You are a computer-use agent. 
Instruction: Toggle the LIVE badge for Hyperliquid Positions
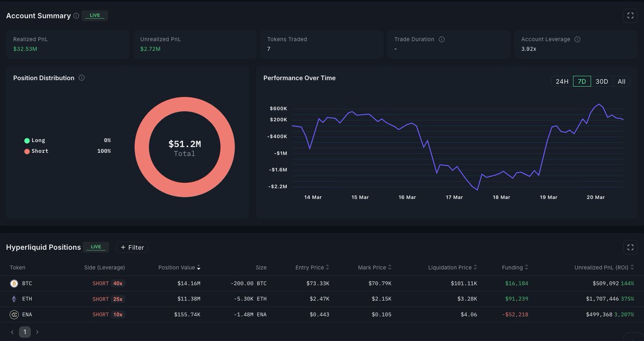coord(96,247)
